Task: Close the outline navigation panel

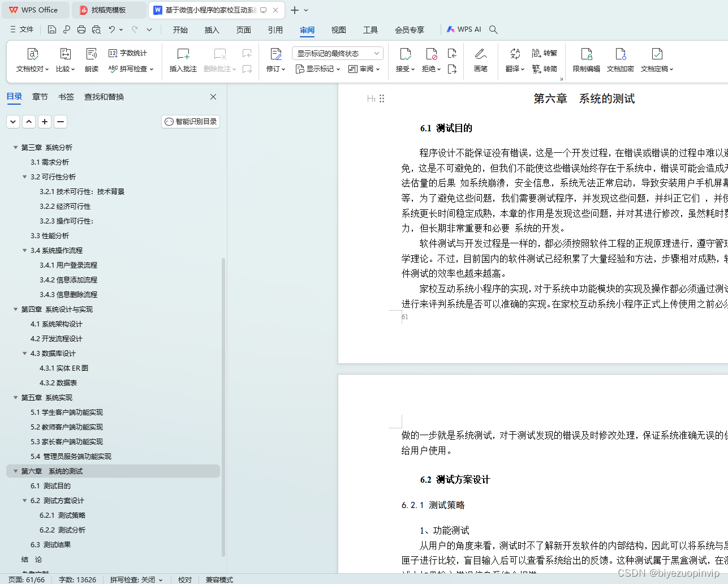Action: 213,97
